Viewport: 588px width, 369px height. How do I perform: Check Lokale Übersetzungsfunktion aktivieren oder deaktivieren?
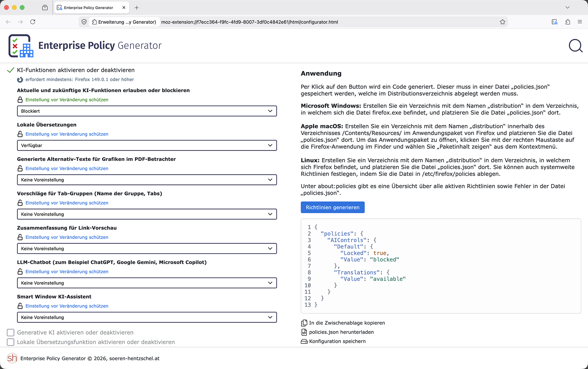[x=10, y=342]
